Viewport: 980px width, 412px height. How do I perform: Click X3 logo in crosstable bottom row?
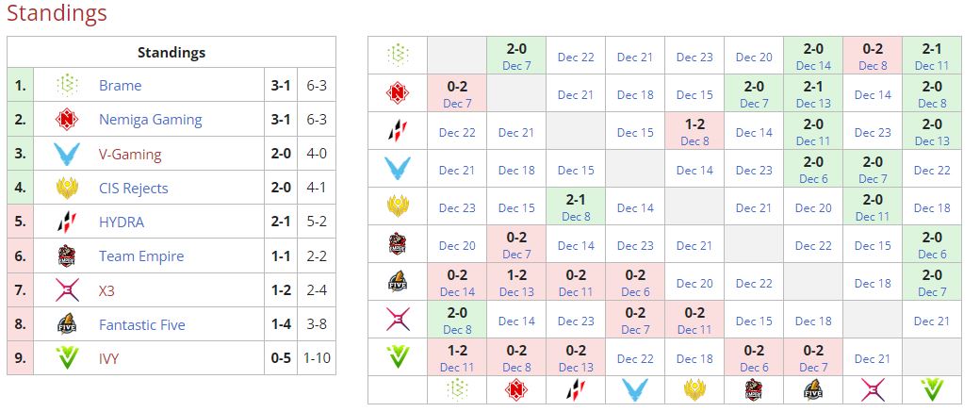click(x=872, y=390)
